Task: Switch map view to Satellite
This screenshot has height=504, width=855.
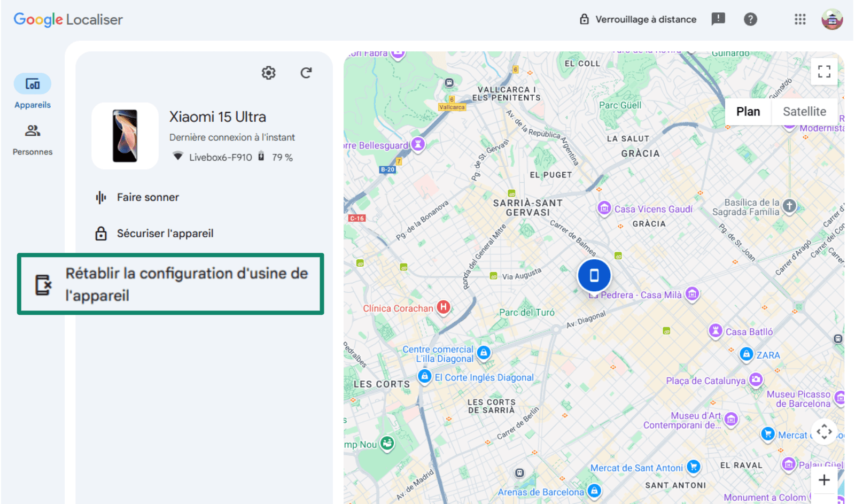Action: click(805, 112)
